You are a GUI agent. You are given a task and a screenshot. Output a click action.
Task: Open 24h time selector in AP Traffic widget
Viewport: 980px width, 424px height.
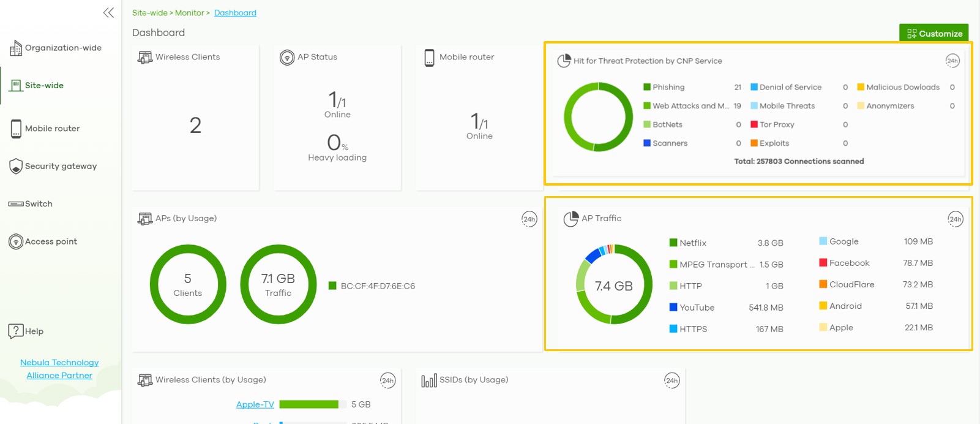coord(955,219)
